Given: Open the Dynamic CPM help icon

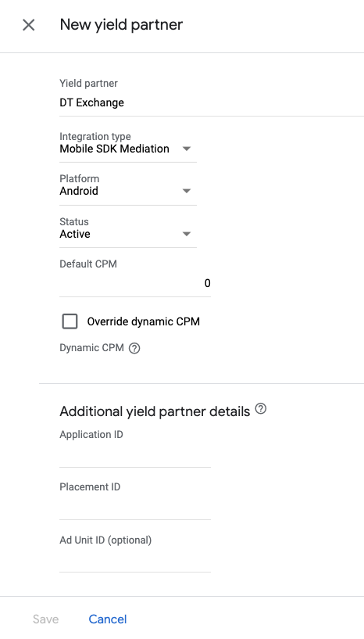Looking at the screenshot, I should point(134,348).
